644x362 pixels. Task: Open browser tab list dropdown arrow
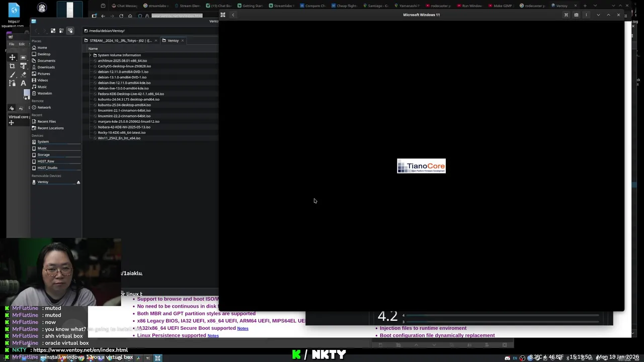click(x=595, y=6)
